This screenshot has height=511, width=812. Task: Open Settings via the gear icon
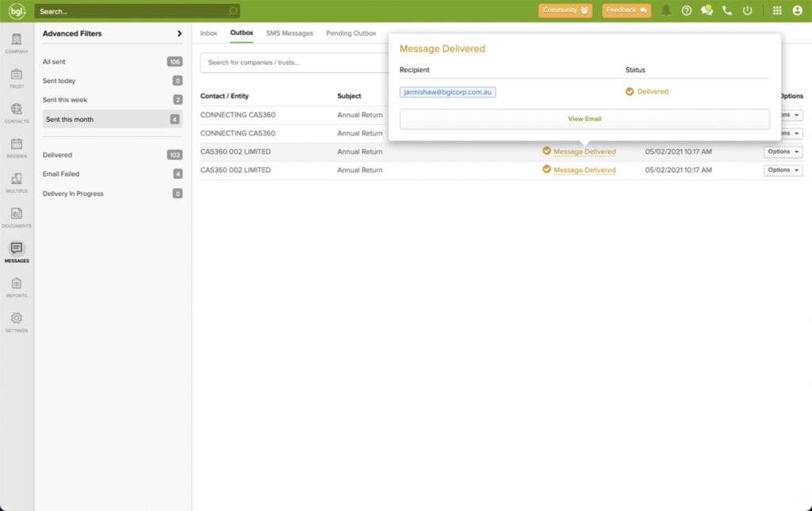(17, 320)
